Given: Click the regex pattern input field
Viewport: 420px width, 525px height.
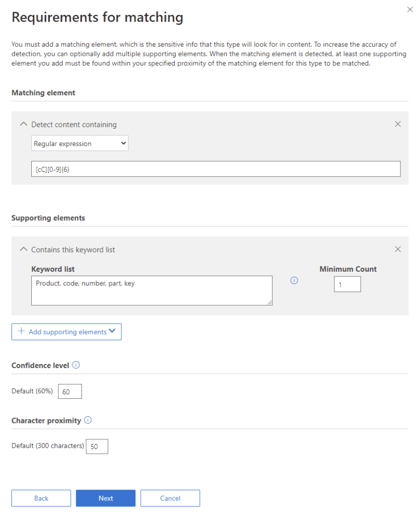Looking at the screenshot, I should pos(216,169).
